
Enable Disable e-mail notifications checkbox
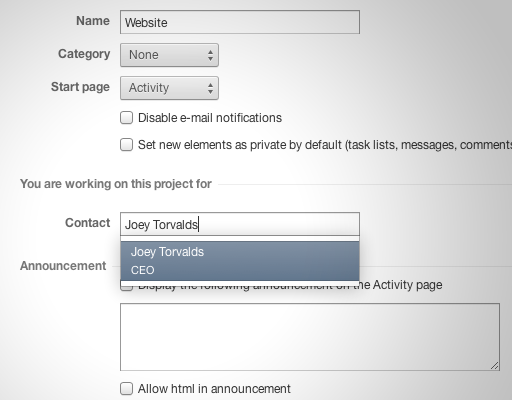[126, 118]
